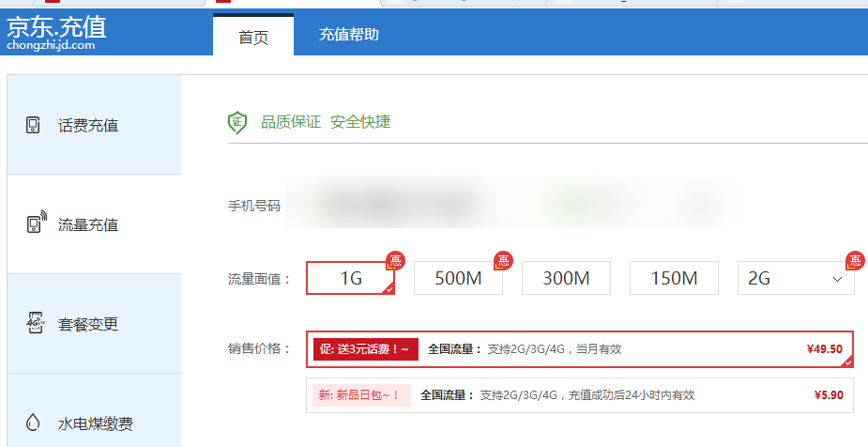868x447 pixels.
Task: Click the 惠 badge on 2G
Action: click(855, 260)
